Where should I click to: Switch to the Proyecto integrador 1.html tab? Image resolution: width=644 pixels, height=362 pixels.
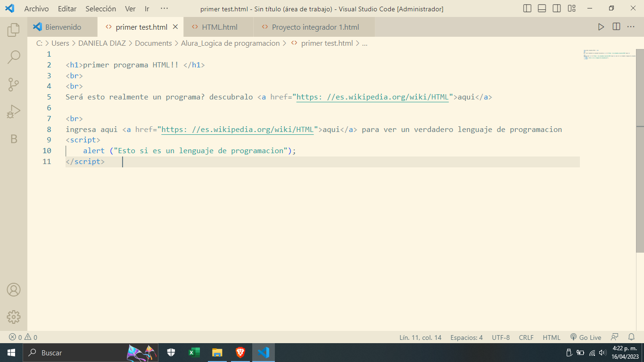point(315,27)
